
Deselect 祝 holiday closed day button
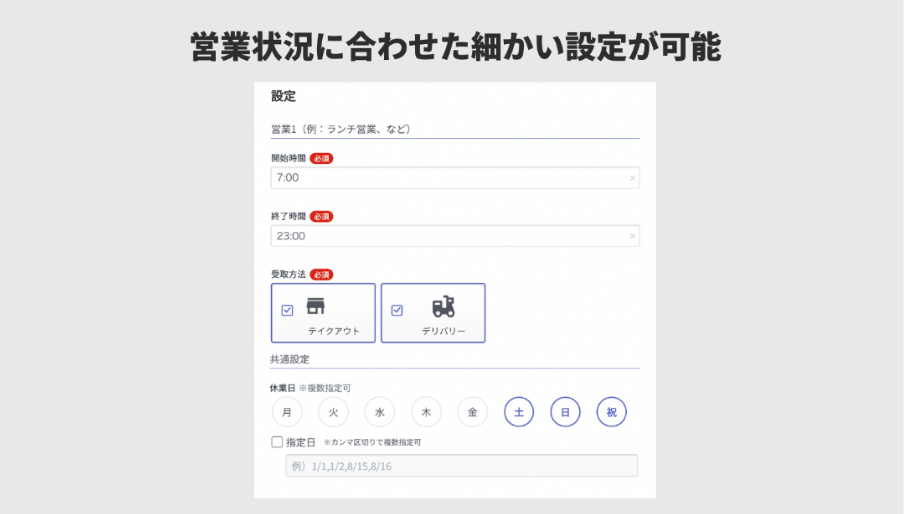[611, 412]
